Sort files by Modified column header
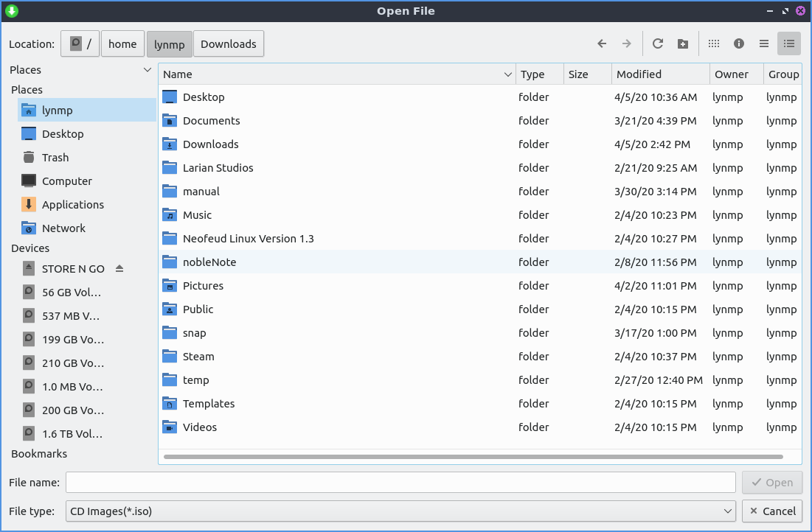Screen dimensions: 812x532 pyautogui.click(x=639, y=74)
